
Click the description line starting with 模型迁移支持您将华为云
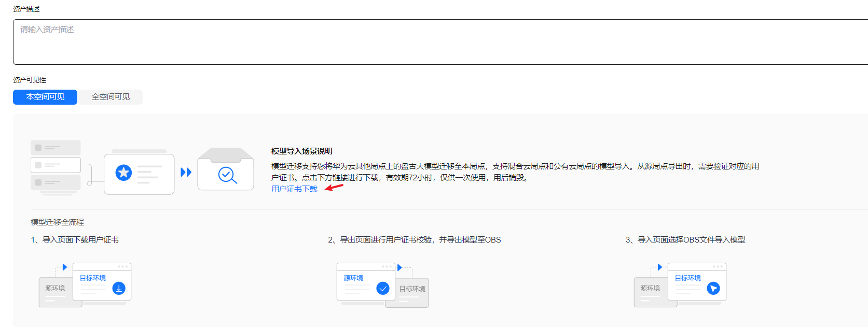coord(515,166)
